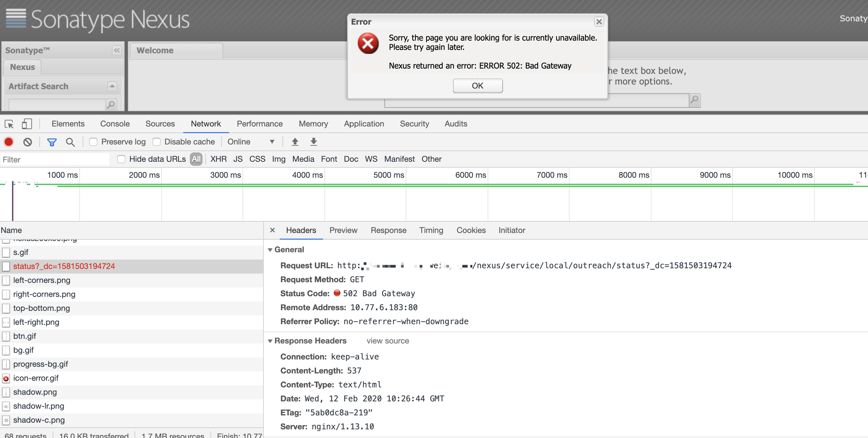
Task: Collapse the Sonatype sidebar double-arrow
Action: [x=117, y=50]
